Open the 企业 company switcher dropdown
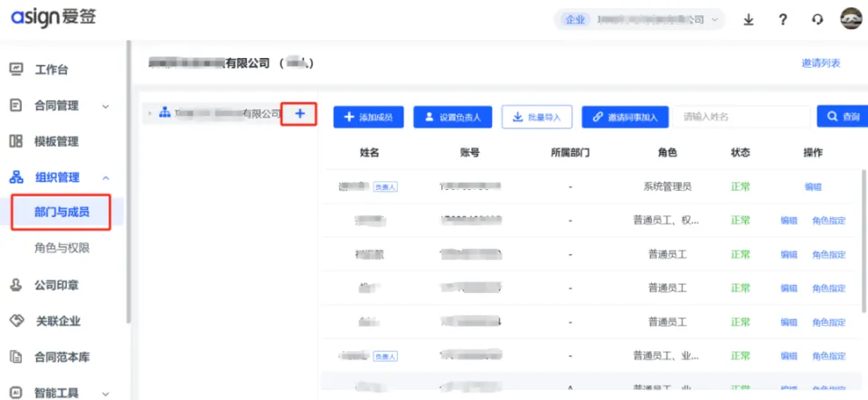This screenshot has width=868, height=400. click(639, 19)
